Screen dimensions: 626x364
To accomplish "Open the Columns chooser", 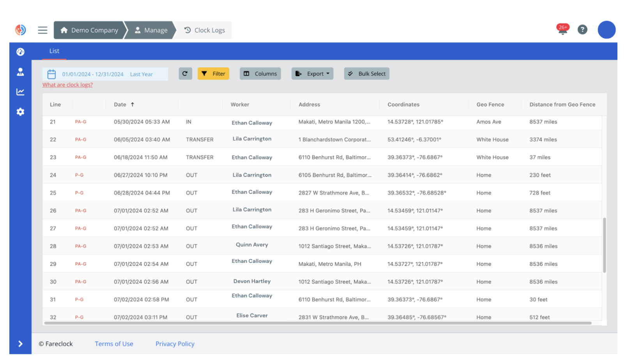I will [x=260, y=74].
